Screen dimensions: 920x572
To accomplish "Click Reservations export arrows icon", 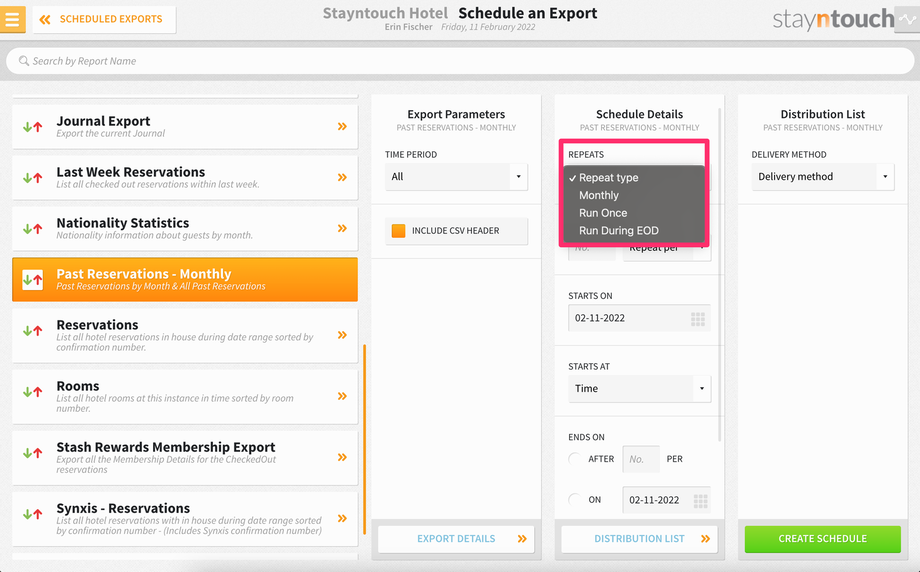I will tap(32, 331).
